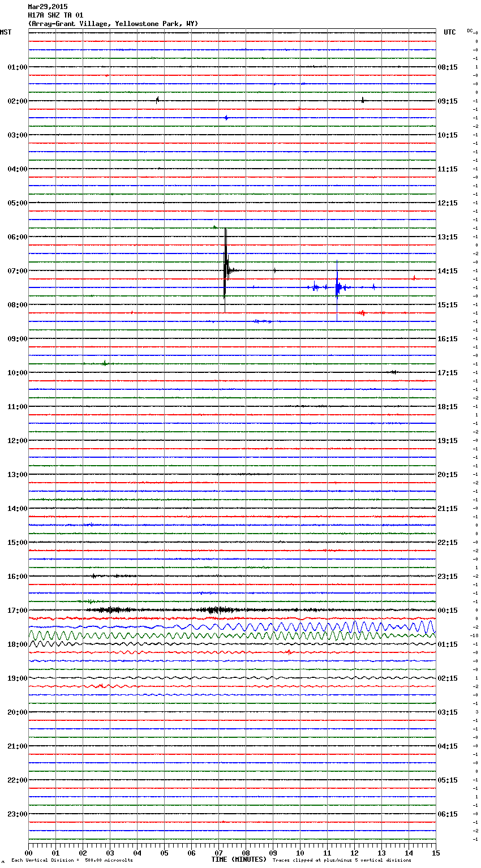Click the date label Mar29,2015

48,7
